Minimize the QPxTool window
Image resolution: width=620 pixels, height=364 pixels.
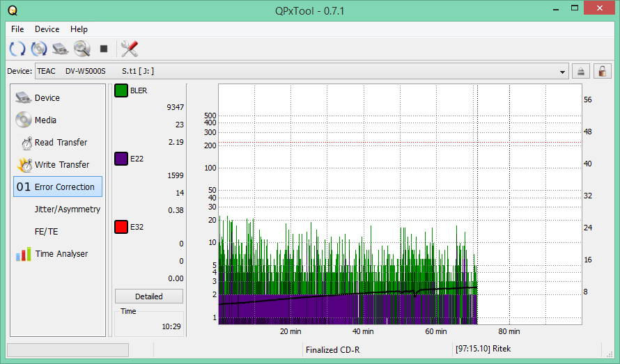[556, 8]
